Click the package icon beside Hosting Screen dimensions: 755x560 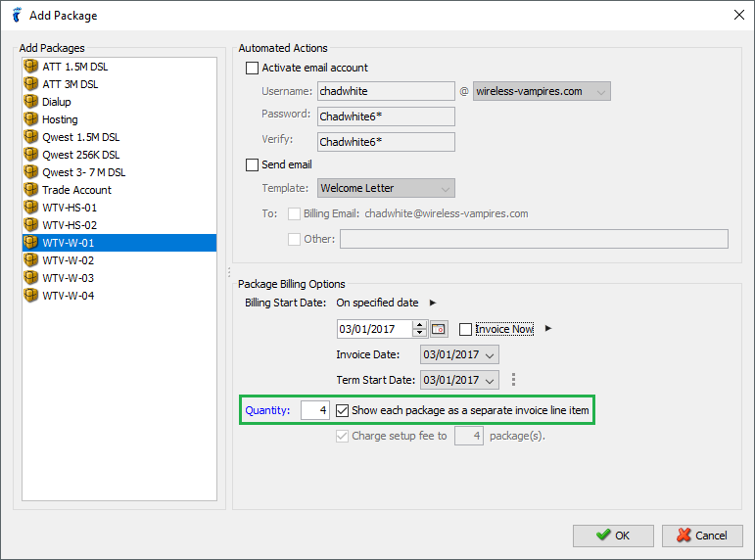(x=30, y=118)
